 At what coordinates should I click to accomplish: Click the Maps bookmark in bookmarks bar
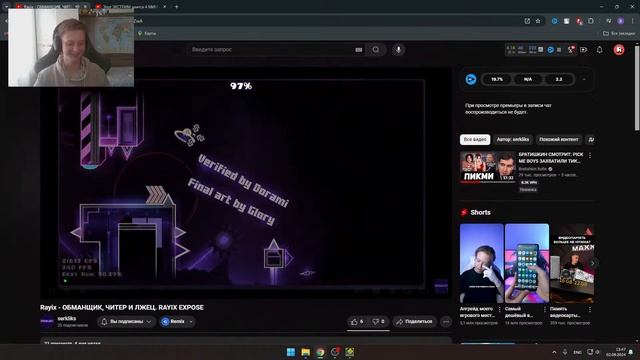coord(147,33)
